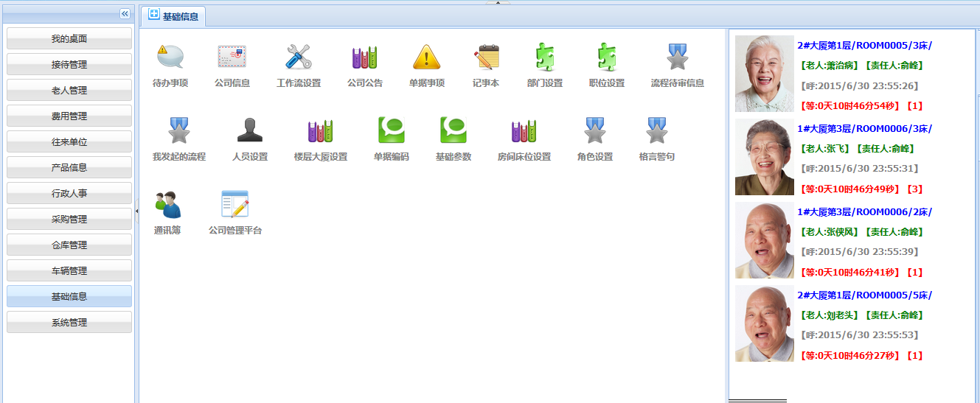Click wait time 等:0天10时46分27秒
This screenshot has height=403, width=980.
tap(851, 357)
